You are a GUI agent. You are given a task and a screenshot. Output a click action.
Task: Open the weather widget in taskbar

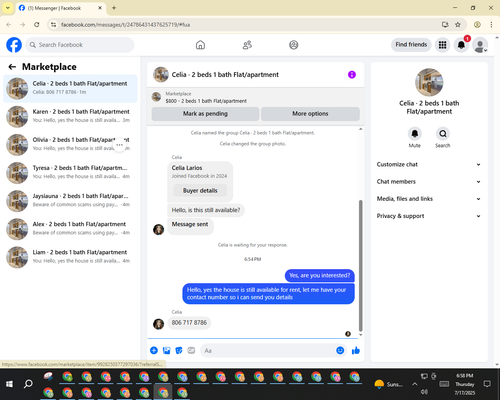pyautogui.click(x=388, y=384)
